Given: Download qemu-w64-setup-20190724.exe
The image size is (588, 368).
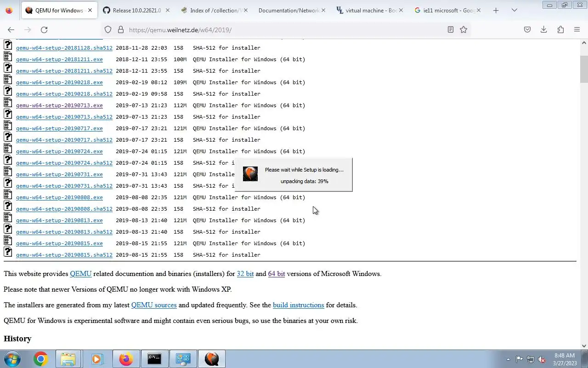Looking at the screenshot, I should pyautogui.click(x=59, y=151).
